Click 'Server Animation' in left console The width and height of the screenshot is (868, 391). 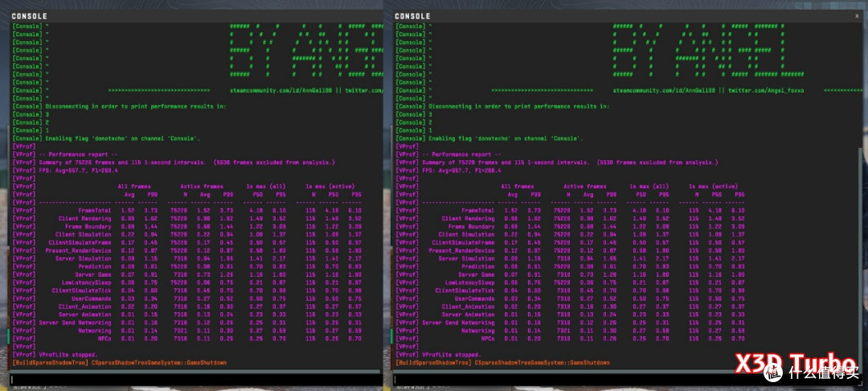[84, 315]
